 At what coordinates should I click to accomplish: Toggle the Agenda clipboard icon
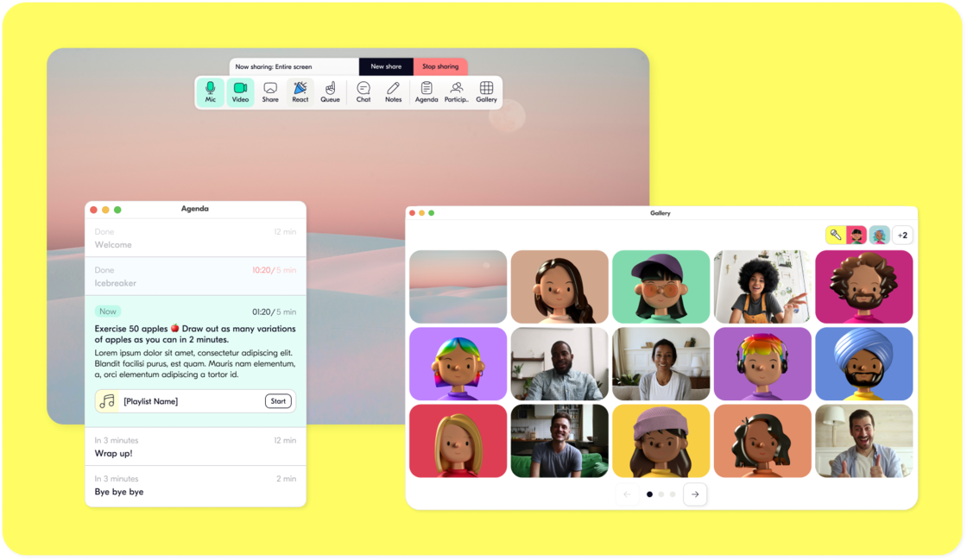pyautogui.click(x=427, y=91)
